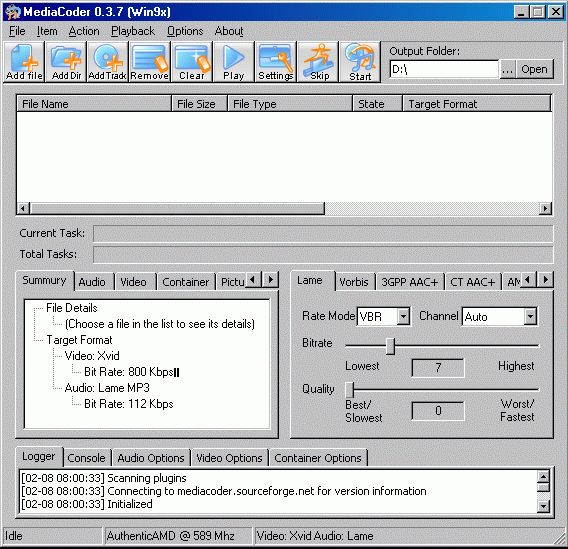Click the Add Dir folder icon
568x549 pixels.
click(66, 62)
